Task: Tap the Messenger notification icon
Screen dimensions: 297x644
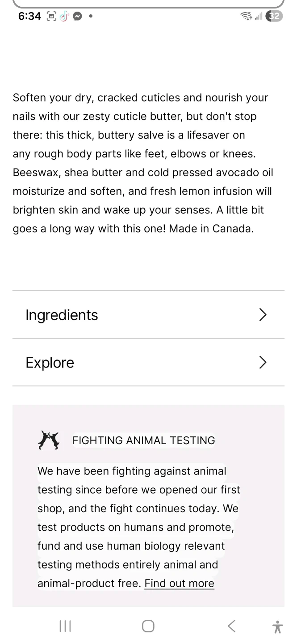Action: pos(77,16)
